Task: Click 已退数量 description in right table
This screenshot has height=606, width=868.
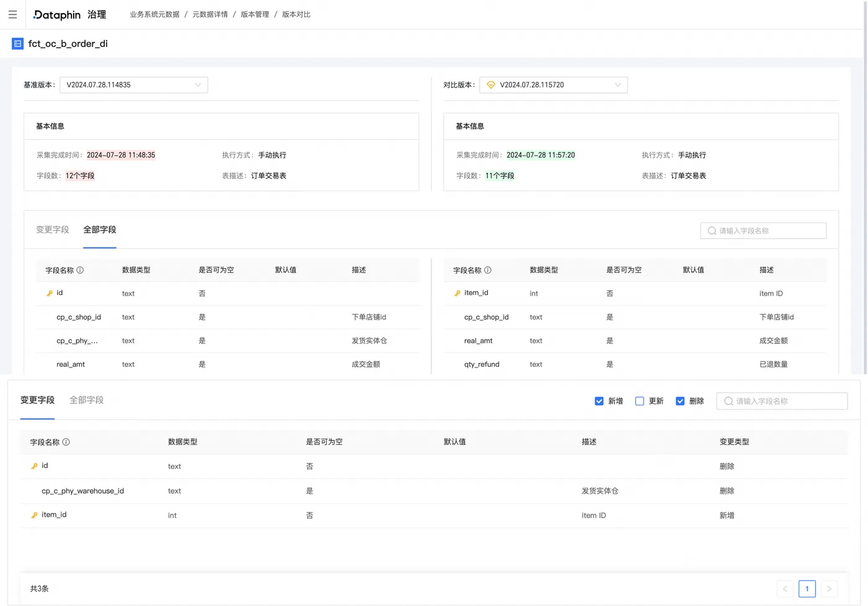Action: [773, 364]
